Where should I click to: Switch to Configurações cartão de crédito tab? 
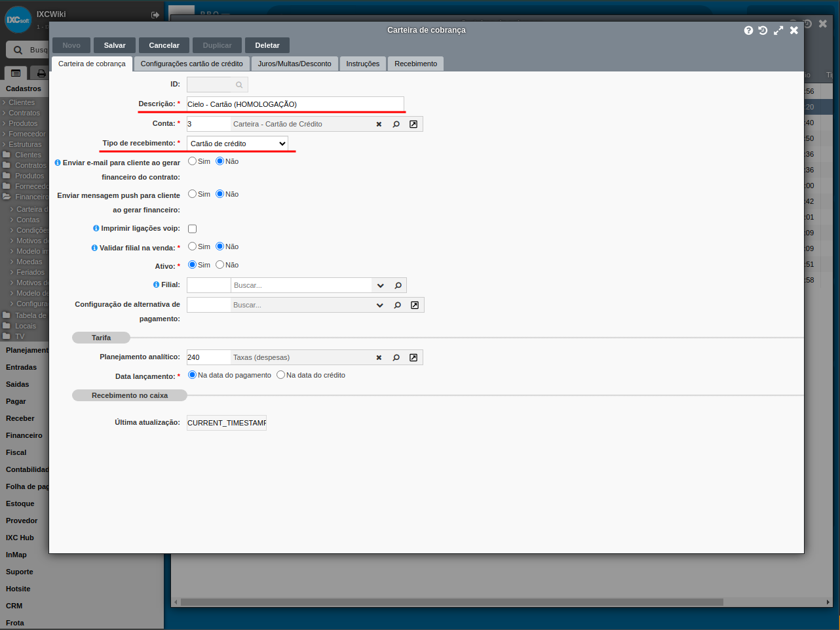click(191, 64)
